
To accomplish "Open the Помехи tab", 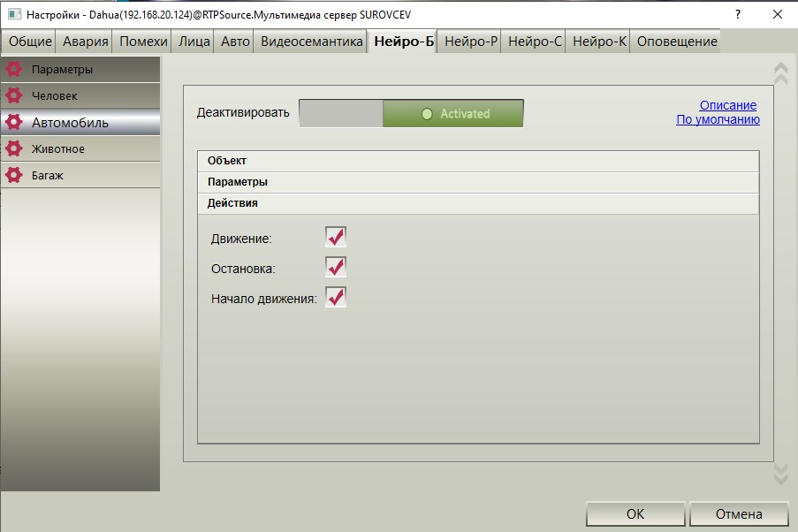I will (143, 42).
